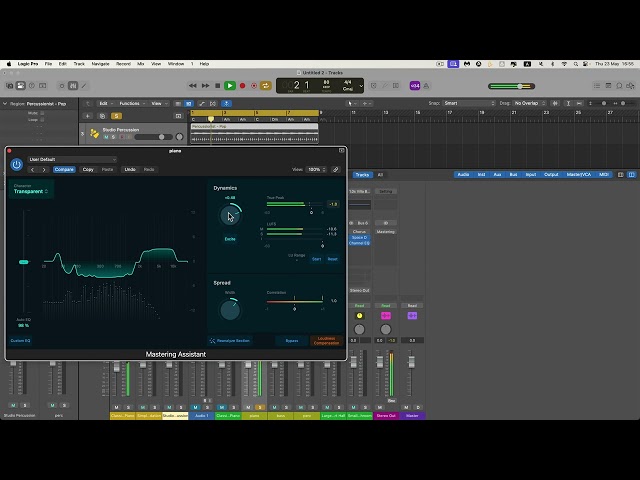Click the Excite button under Dynamics
The image size is (640, 480).
click(x=230, y=239)
